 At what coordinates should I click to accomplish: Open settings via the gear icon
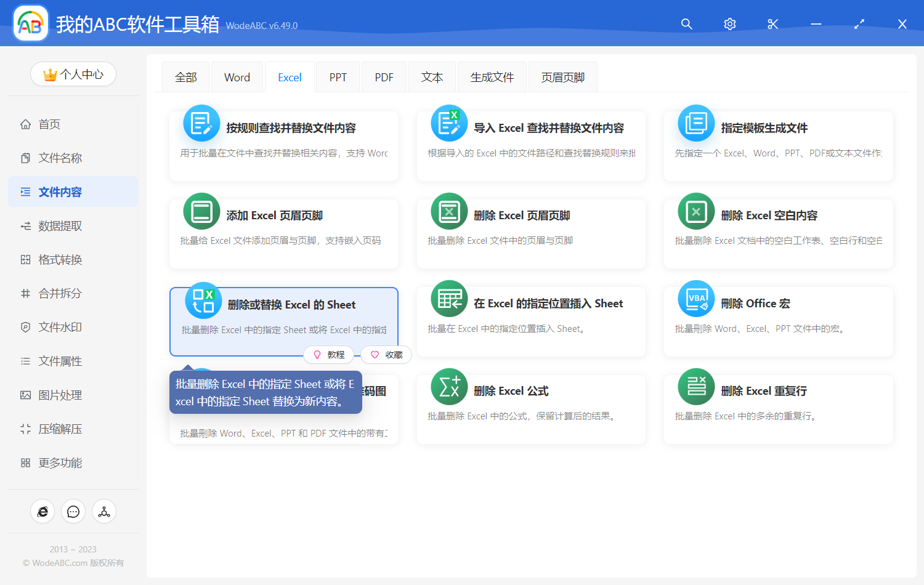tap(729, 24)
